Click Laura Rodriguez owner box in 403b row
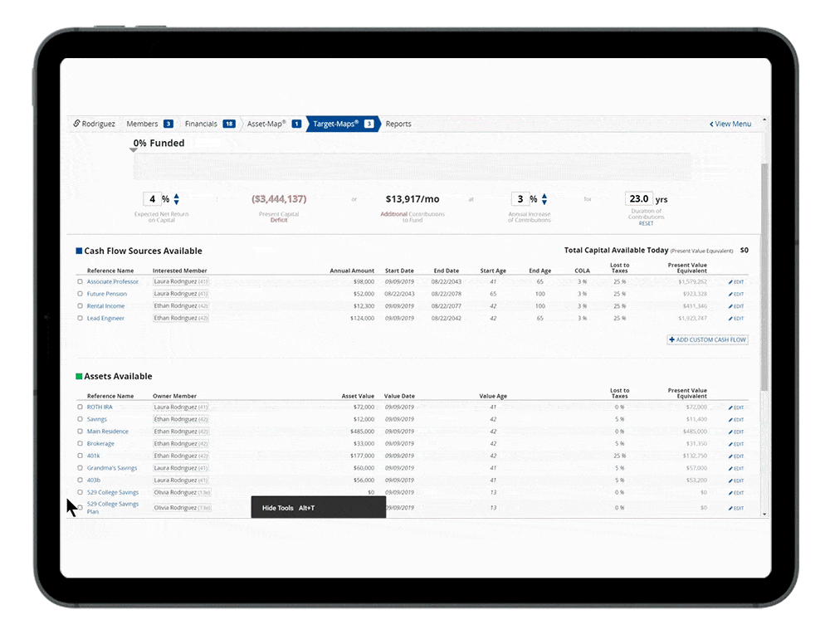The image size is (830, 644). tap(181, 480)
